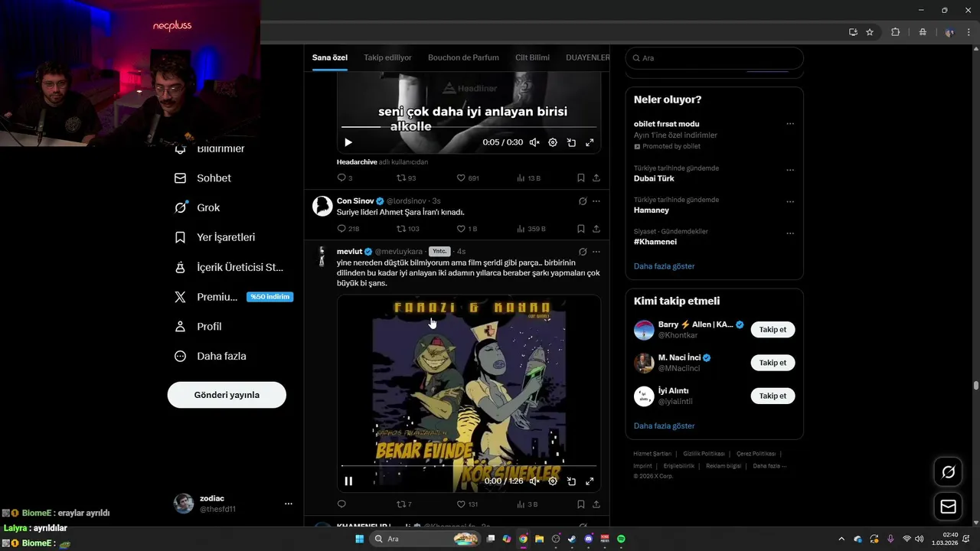Bookmark this page with star icon
980x551 pixels.
click(x=870, y=32)
